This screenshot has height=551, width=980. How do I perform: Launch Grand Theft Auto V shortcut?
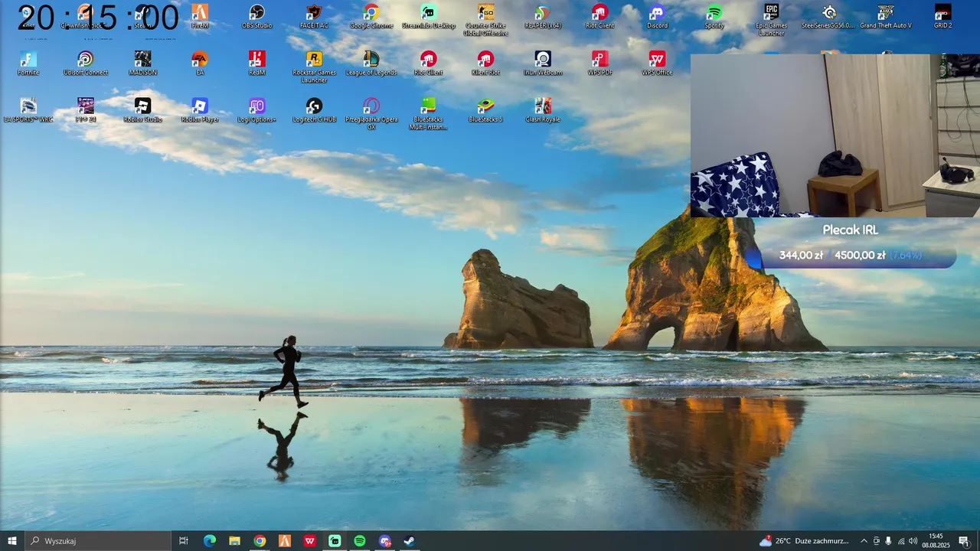click(886, 17)
